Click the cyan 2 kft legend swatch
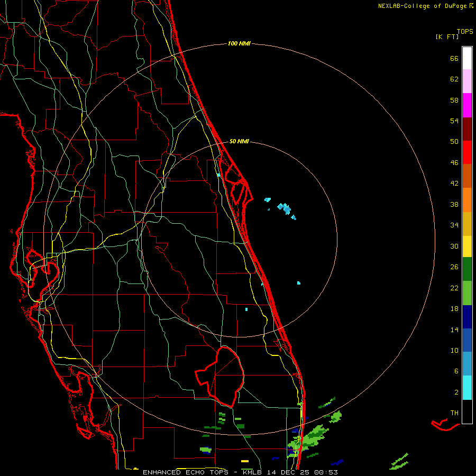The height and width of the screenshot is (476, 476). (467, 388)
